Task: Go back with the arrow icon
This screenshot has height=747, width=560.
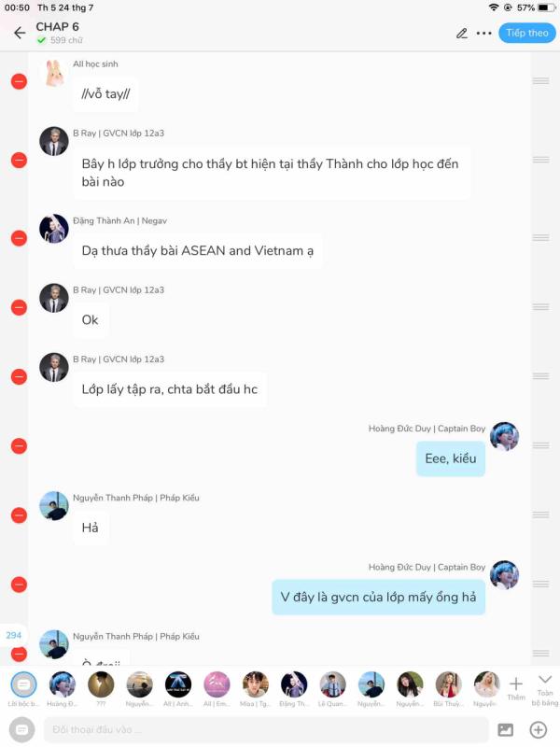Action: click(x=20, y=33)
